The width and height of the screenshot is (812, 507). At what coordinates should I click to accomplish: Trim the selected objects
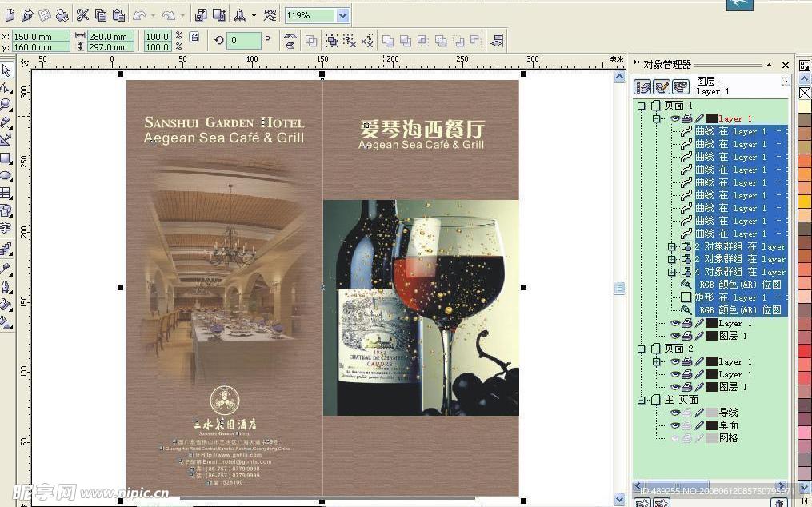(406, 41)
